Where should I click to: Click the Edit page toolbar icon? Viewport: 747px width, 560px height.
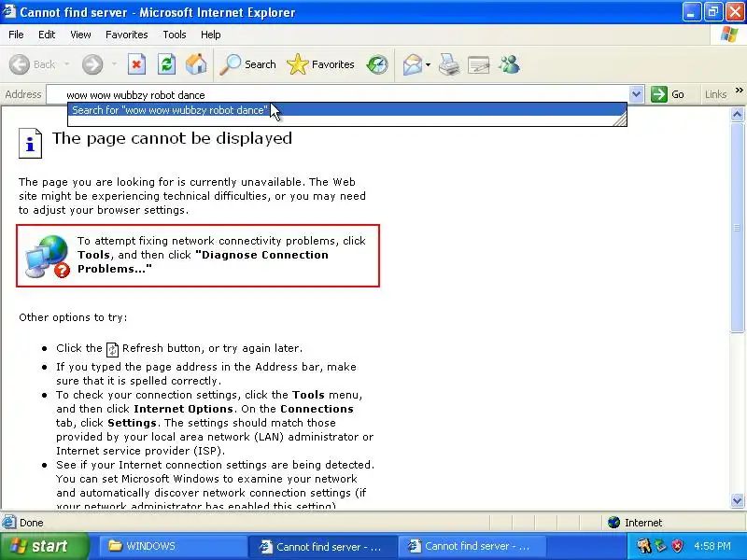(479, 64)
